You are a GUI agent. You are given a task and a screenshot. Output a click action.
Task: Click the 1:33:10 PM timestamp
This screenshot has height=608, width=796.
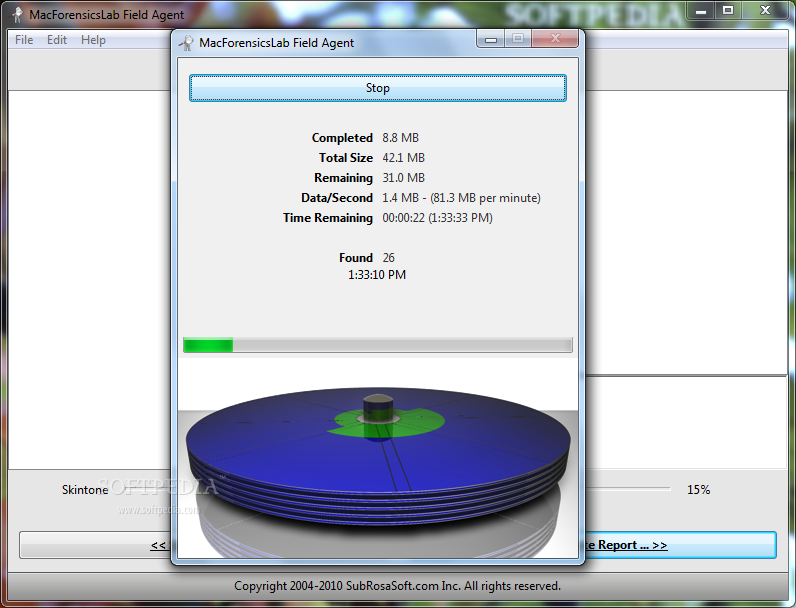click(377, 275)
